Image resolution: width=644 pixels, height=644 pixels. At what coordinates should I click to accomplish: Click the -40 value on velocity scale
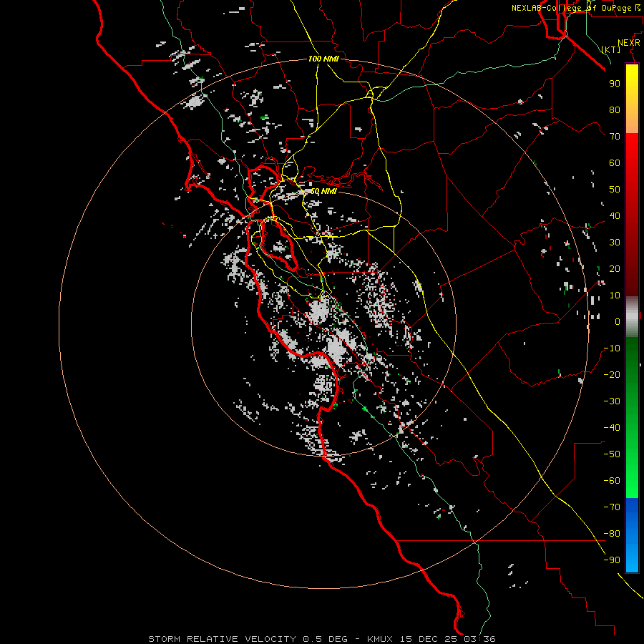point(612,428)
